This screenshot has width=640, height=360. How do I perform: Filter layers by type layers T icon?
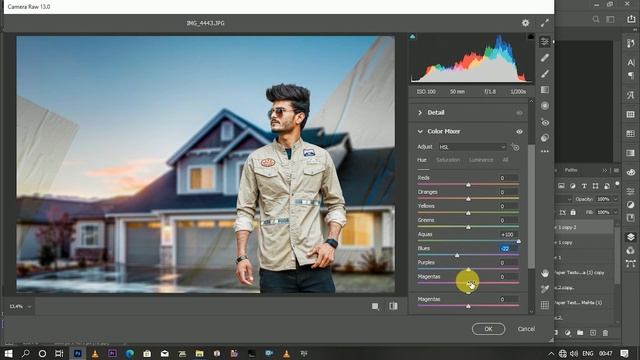click(584, 186)
